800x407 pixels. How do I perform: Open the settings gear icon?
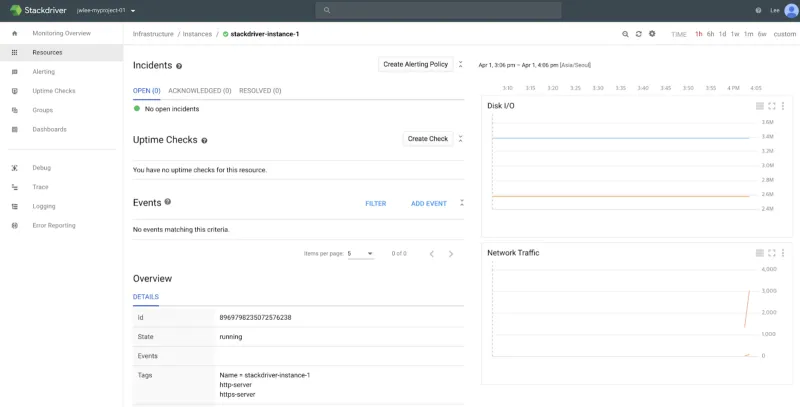652,34
